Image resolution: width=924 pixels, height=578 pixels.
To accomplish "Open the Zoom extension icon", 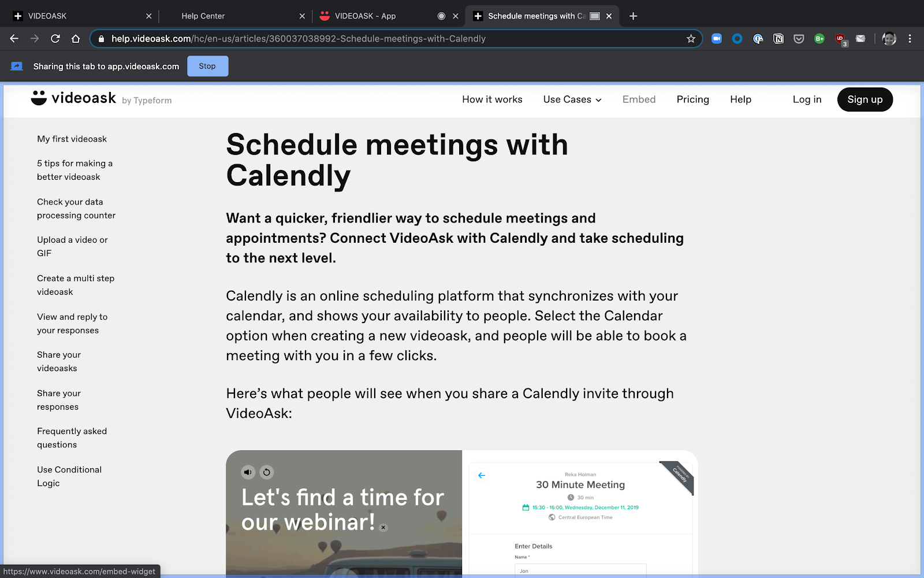I will (x=717, y=39).
